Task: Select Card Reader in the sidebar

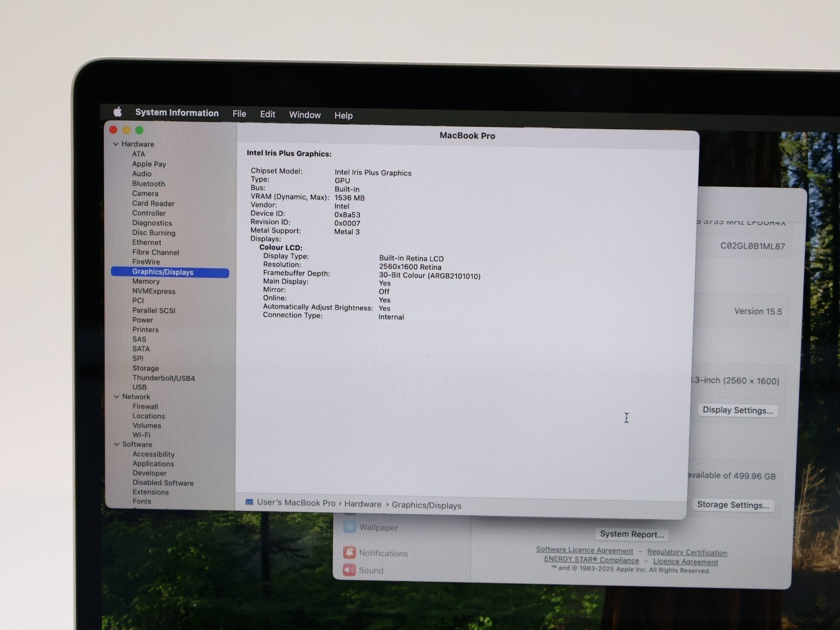Action: coord(153,203)
